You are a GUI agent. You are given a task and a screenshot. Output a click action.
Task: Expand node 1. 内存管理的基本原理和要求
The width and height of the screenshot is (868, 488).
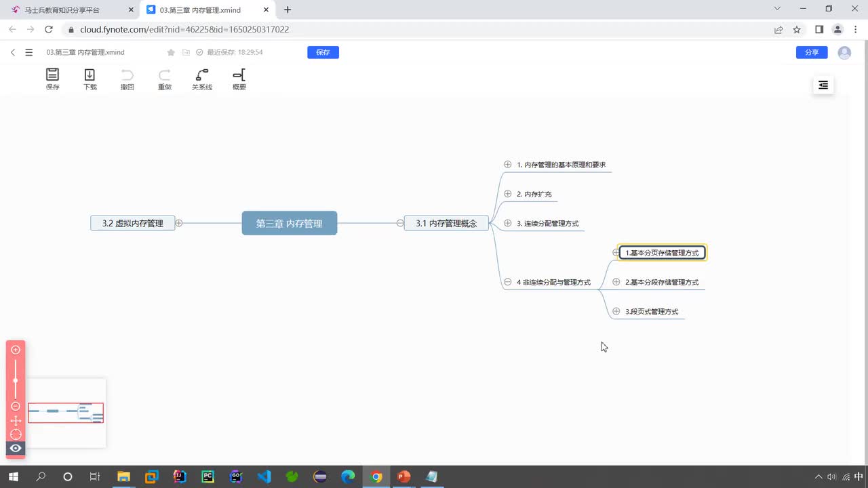[507, 164]
